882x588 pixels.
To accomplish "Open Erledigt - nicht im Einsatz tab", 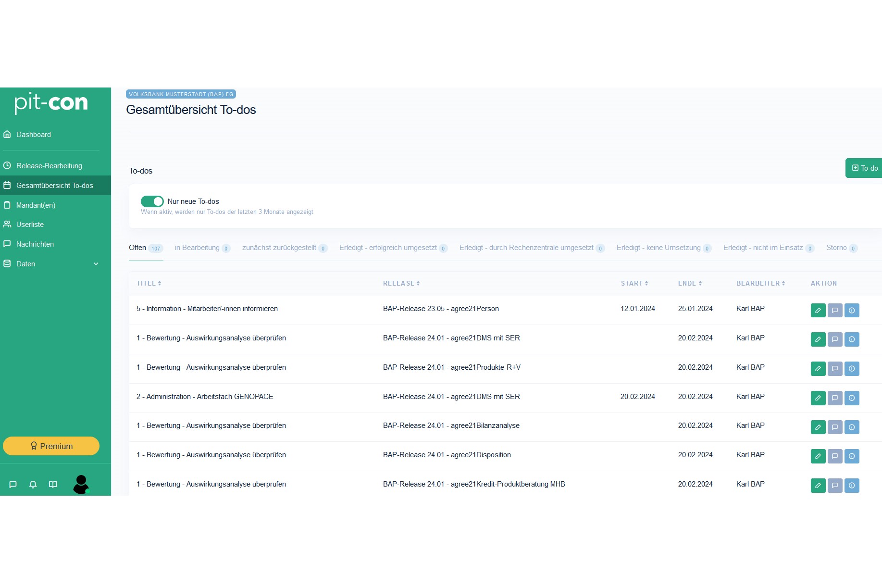I will (769, 248).
